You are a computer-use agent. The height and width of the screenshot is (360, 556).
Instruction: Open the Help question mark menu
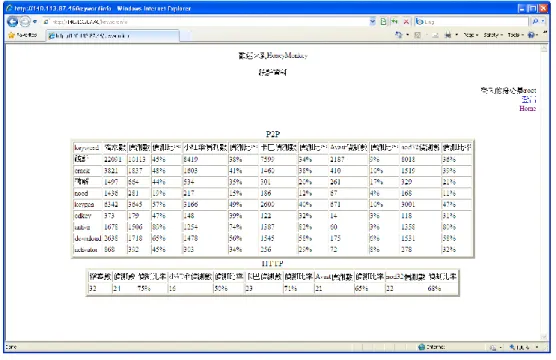click(x=533, y=35)
